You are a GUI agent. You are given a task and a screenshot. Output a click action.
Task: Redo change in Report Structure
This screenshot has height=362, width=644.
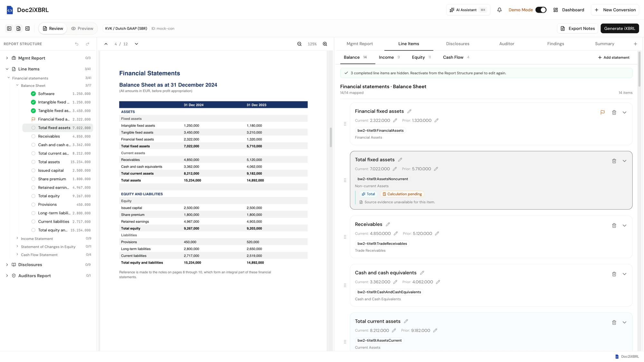pyautogui.click(x=88, y=44)
